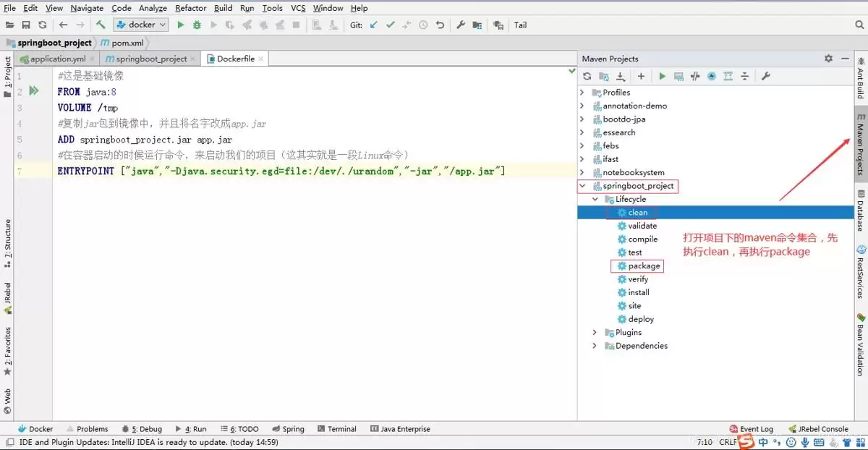Expand the Plugins node

pos(595,332)
